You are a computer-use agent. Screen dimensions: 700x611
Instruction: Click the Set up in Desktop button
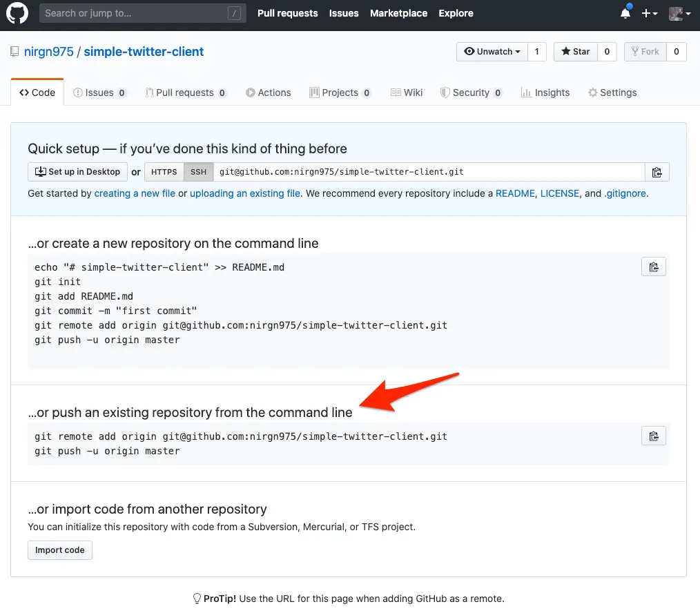pyautogui.click(x=77, y=172)
